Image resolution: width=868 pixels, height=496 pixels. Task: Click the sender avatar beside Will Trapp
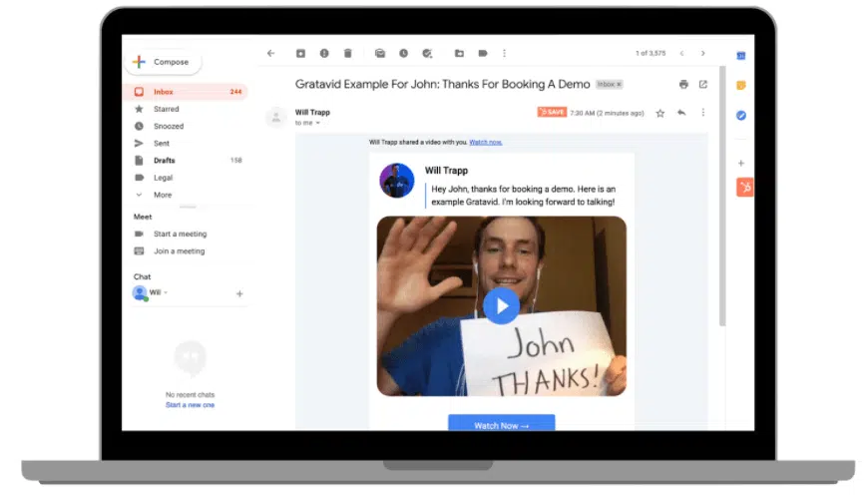(276, 117)
